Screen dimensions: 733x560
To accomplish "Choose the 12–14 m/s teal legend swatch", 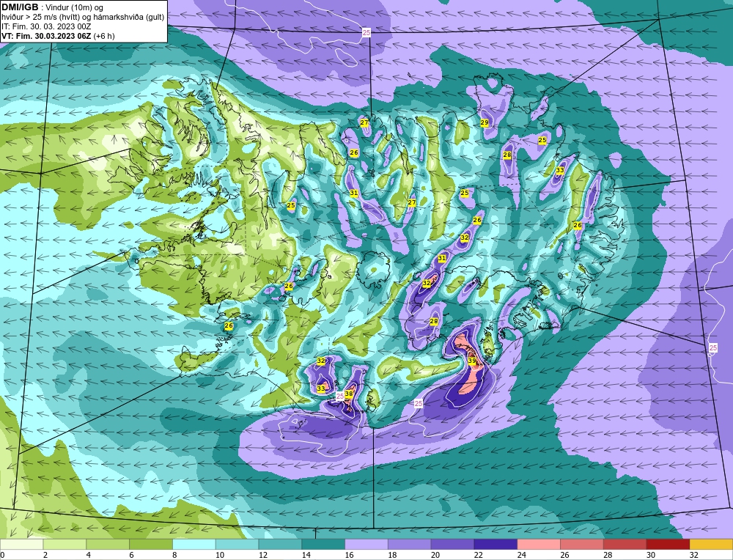I will [280, 545].
